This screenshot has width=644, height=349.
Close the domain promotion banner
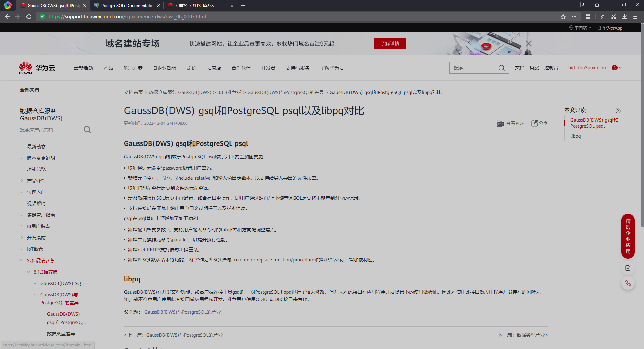[x=529, y=44]
